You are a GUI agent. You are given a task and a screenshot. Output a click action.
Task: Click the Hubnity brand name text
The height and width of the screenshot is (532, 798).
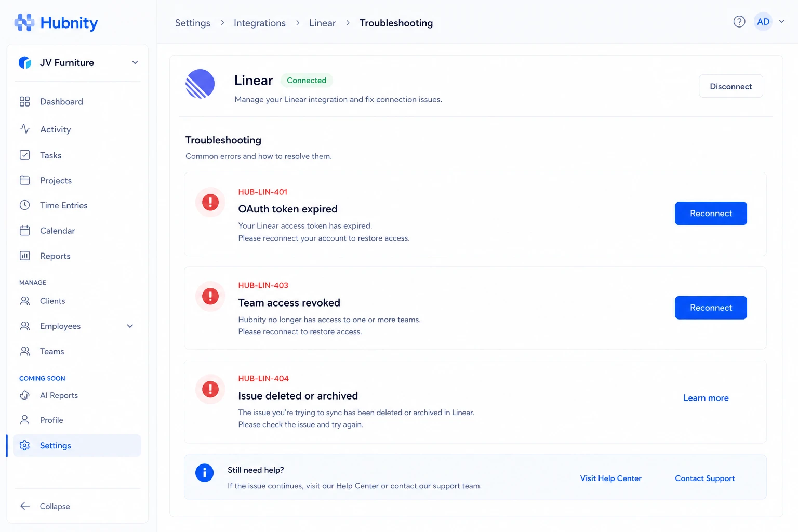coord(69,23)
